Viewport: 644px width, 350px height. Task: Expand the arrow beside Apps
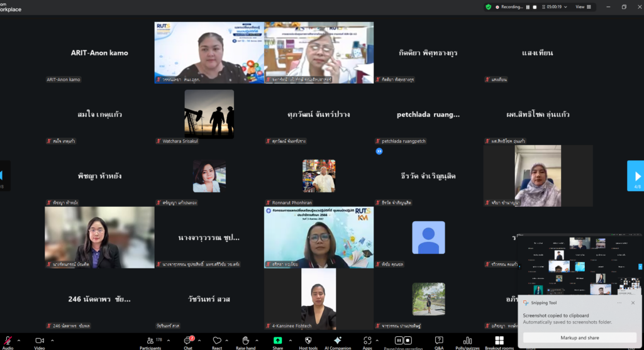pyautogui.click(x=377, y=341)
